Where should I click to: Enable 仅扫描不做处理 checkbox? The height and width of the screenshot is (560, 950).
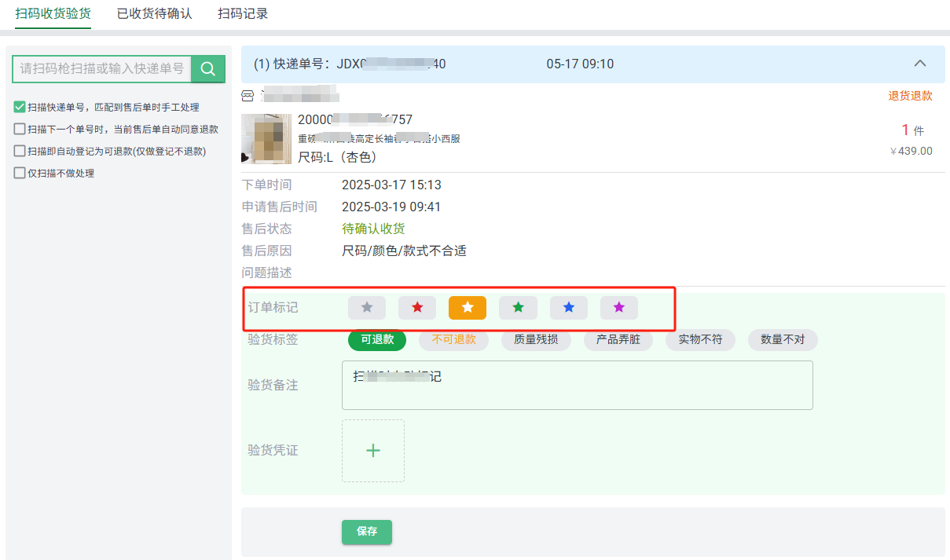pyautogui.click(x=20, y=174)
